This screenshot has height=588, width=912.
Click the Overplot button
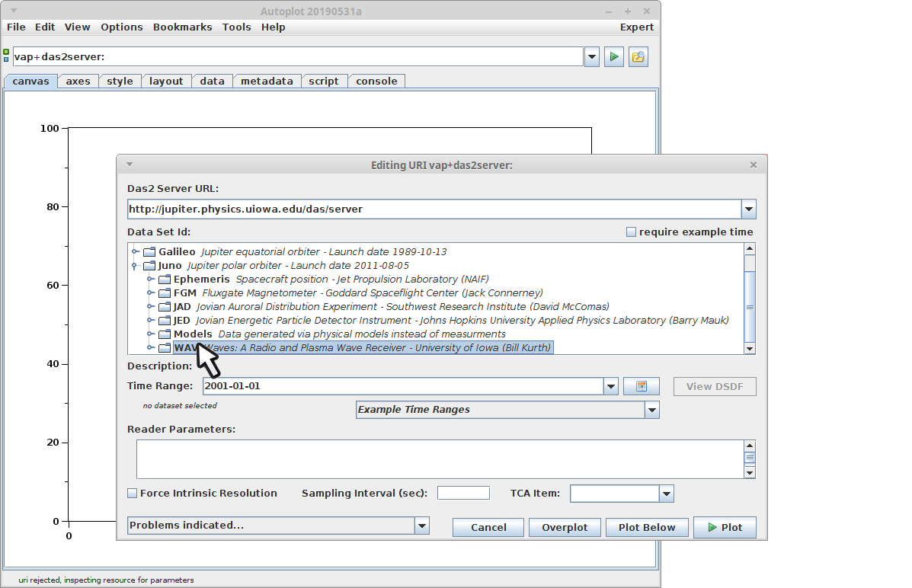565,528
